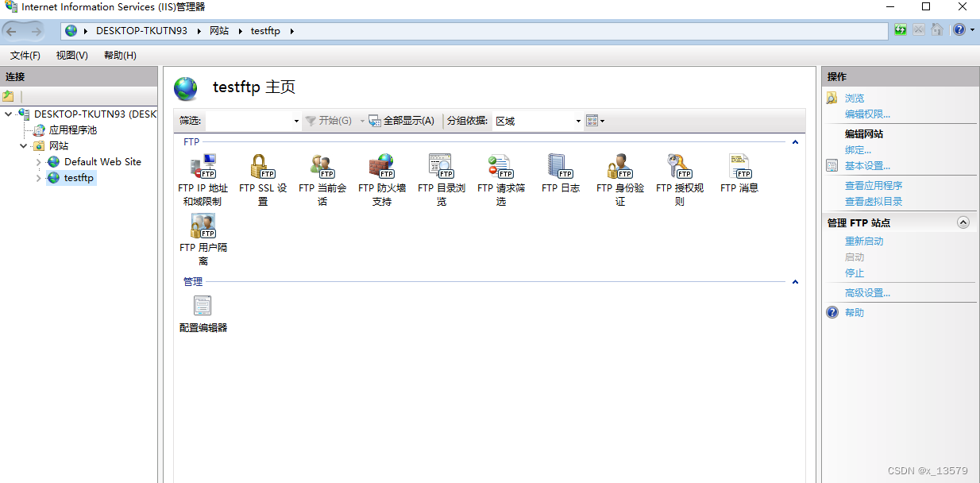Open FTP 当前会话 feature

pyautogui.click(x=322, y=180)
